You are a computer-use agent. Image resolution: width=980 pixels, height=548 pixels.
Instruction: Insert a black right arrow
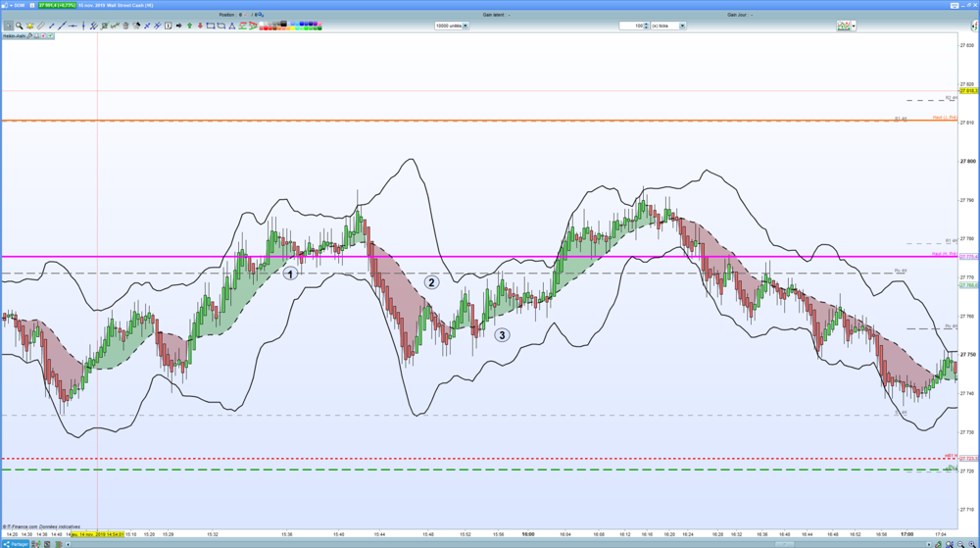178,25
